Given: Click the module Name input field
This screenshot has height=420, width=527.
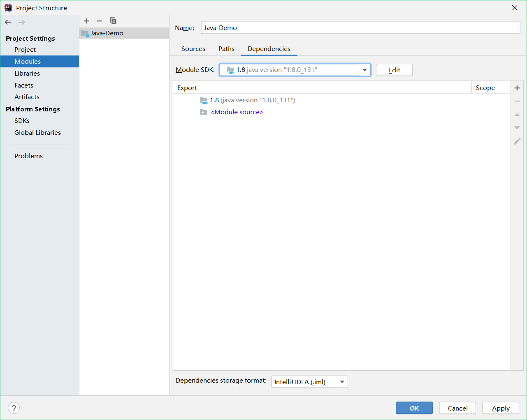Looking at the screenshot, I should point(360,28).
